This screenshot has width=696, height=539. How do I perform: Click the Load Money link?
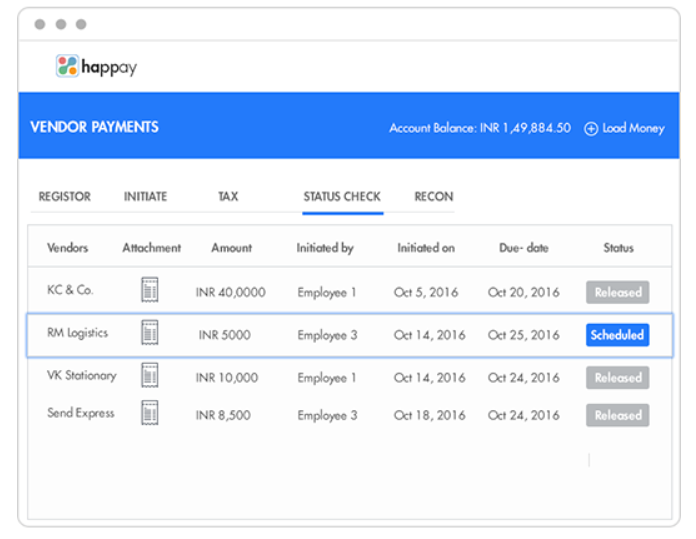633,128
